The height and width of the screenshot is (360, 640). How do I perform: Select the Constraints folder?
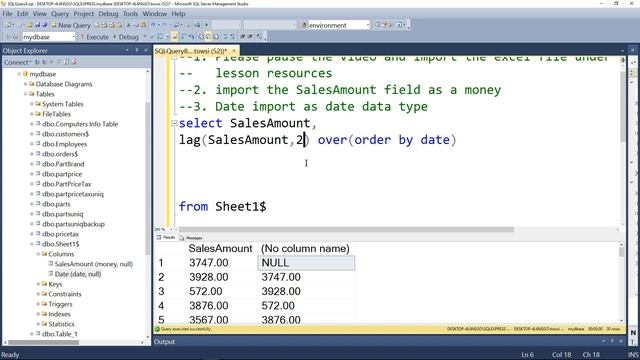[x=65, y=294]
